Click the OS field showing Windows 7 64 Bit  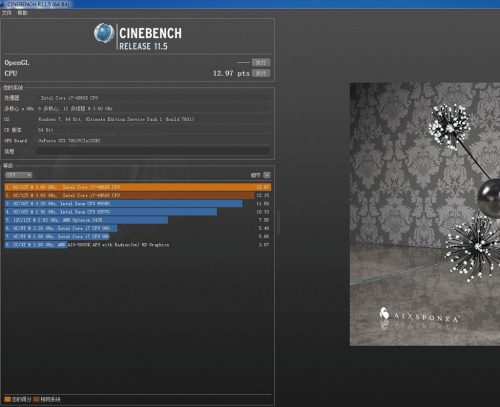(153, 119)
